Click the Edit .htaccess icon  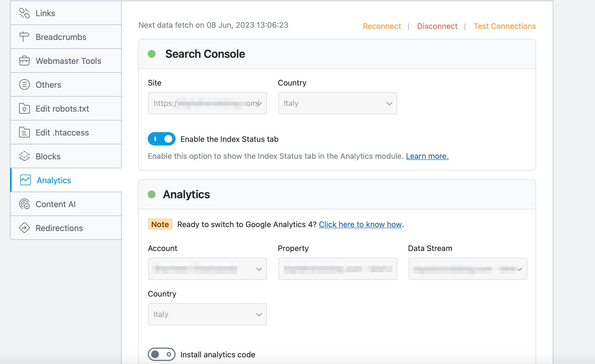pyautogui.click(x=24, y=132)
